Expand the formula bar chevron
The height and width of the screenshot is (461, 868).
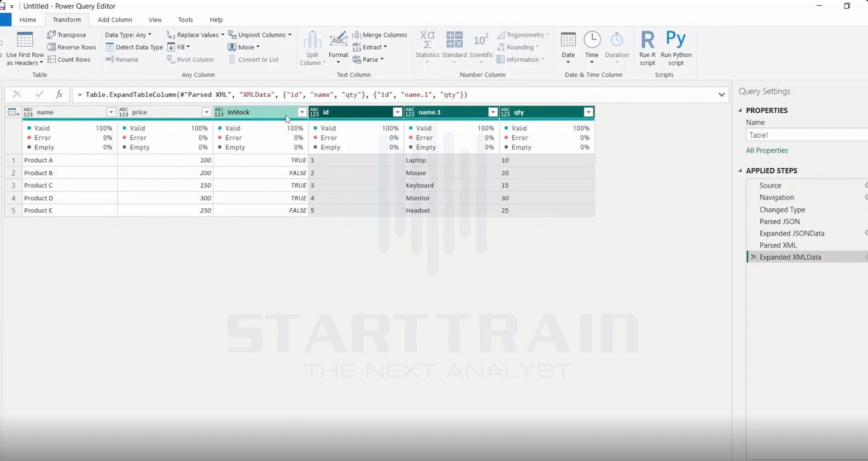pos(722,94)
